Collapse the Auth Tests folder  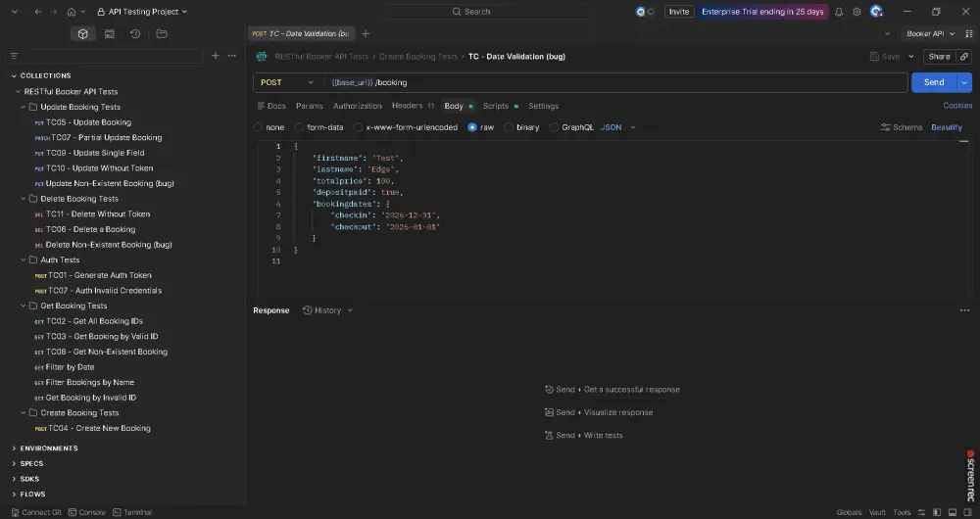[x=24, y=259]
